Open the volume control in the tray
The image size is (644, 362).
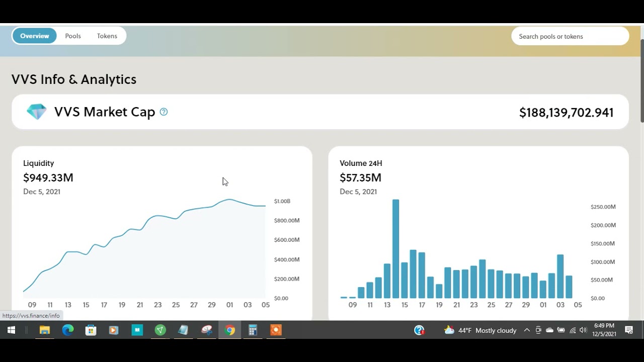click(583, 330)
